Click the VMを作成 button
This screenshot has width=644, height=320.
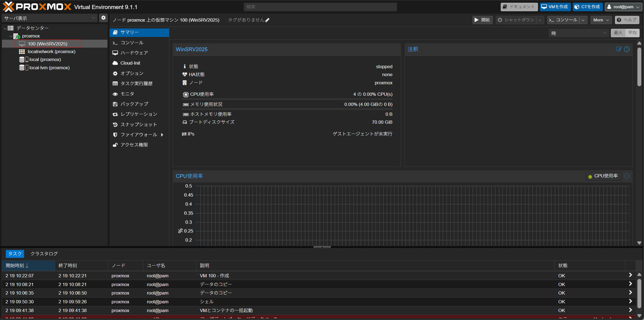[x=555, y=7]
